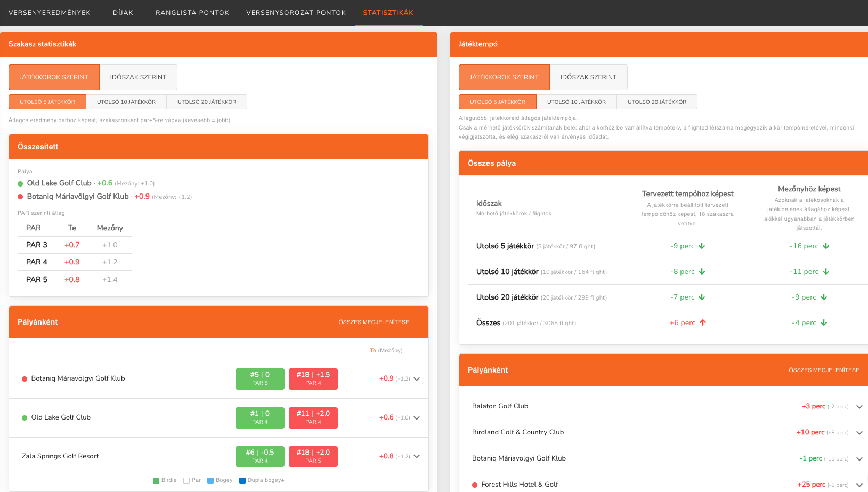
Task: Choose Utolsó 5 játékkör in Játéktempó
Action: [498, 102]
